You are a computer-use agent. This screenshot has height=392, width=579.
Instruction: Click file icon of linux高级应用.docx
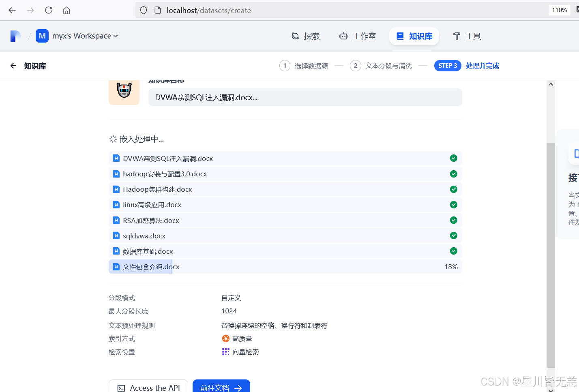pyautogui.click(x=116, y=204)
